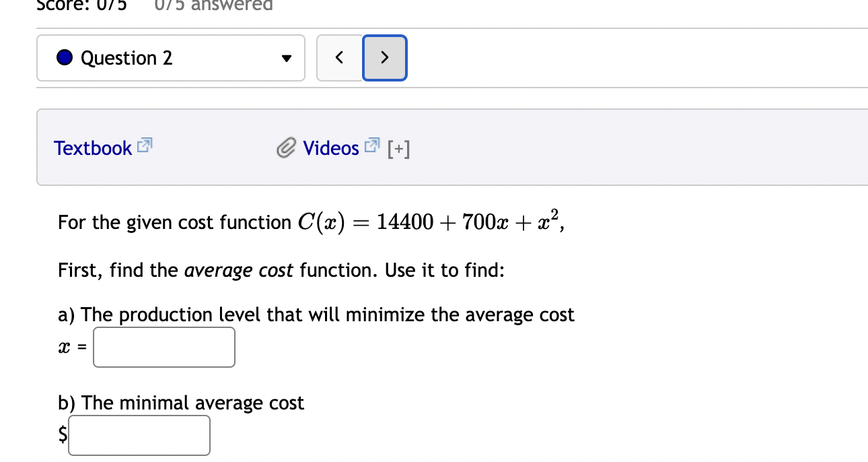The height and width of the screenshot is (462, 868).
Task: Click the paperclip icon next to Videos
Action: point(285,147)
